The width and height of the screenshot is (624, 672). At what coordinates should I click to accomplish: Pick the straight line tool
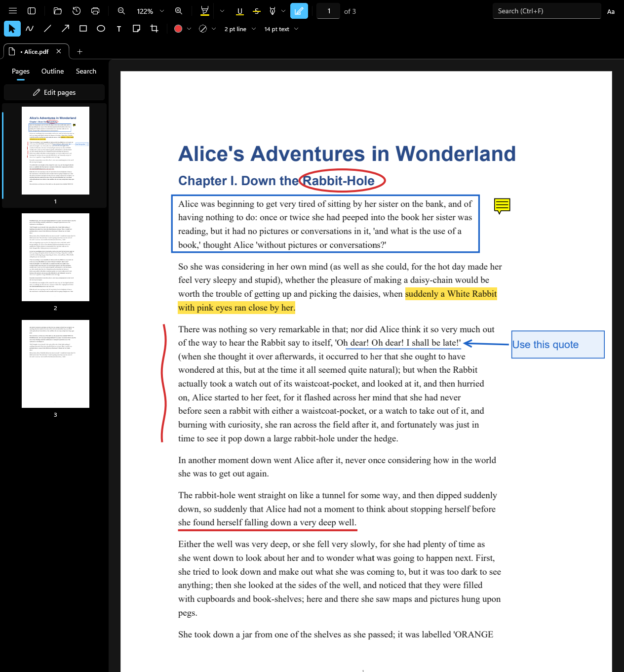tap(47, 29)
